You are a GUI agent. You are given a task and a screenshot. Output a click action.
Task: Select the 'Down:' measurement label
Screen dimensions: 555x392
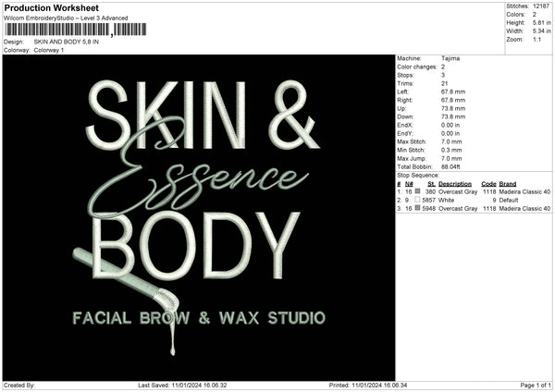(405, 116)
